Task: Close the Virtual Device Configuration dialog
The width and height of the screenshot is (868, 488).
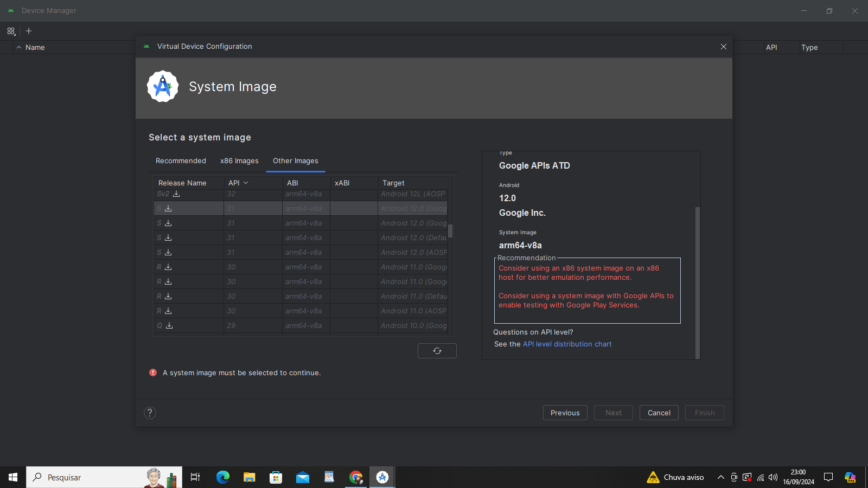Action: [723, 47]
